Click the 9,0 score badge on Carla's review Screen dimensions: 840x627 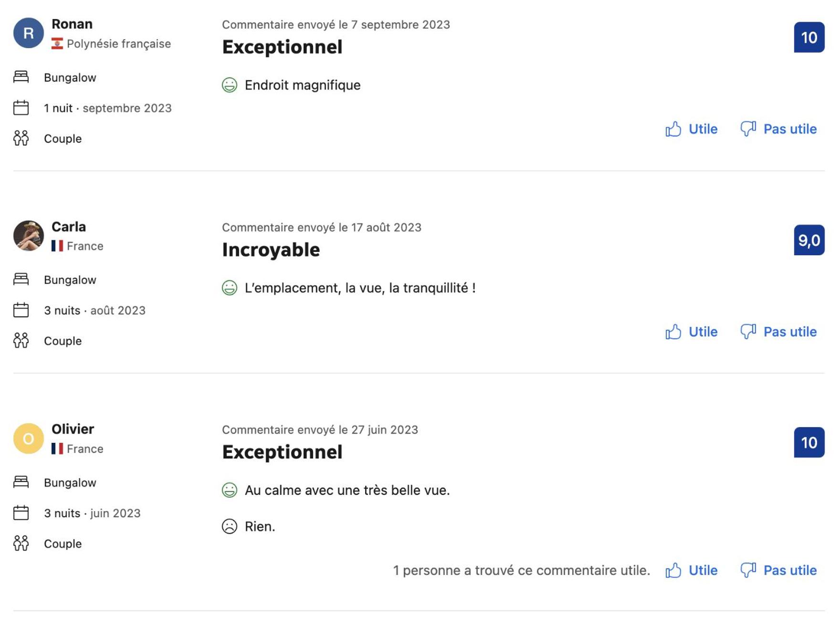(809, 240)
